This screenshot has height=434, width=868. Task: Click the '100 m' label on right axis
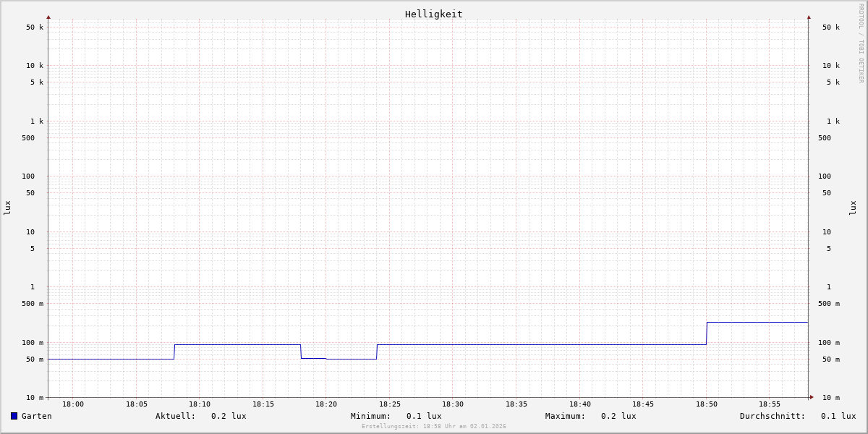click(x=829, y=343)
